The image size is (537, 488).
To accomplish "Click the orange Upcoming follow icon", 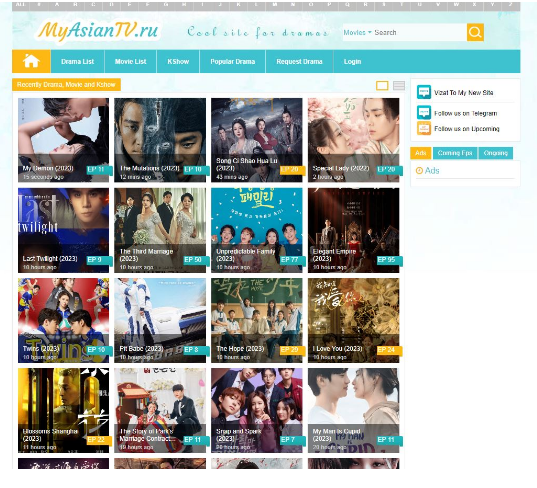I will point(424,128).
